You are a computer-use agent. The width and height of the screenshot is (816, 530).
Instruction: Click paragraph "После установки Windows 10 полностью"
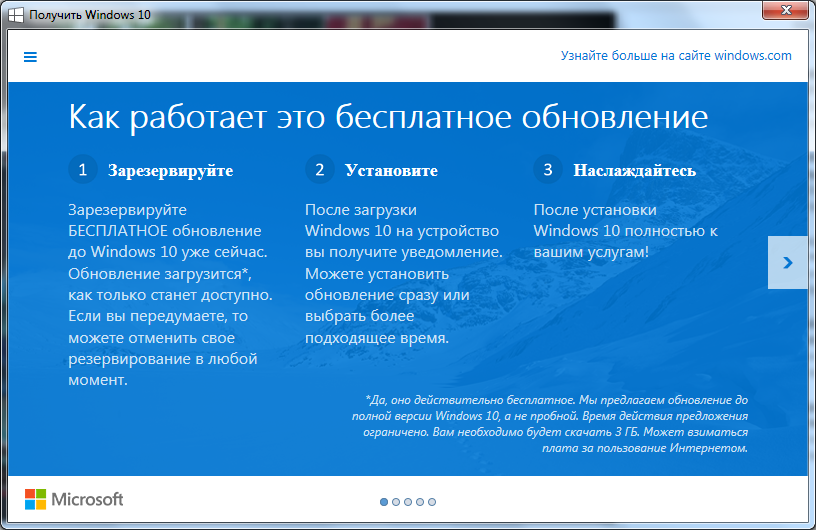click(x=626, y=231)
